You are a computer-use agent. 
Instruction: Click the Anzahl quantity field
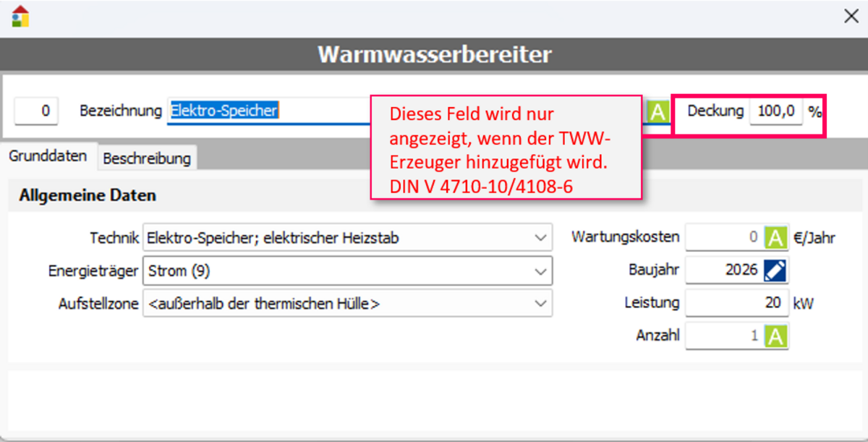(x=723, y=336)
